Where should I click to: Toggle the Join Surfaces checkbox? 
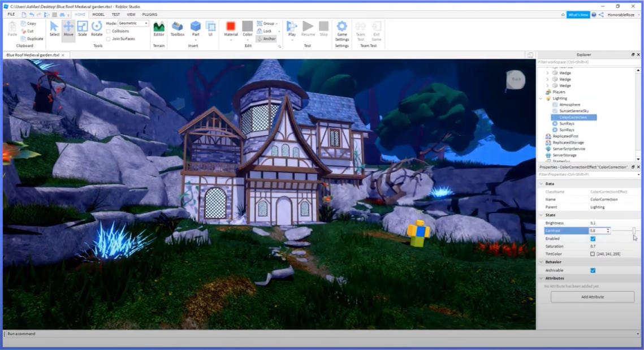tap(108, 38)
